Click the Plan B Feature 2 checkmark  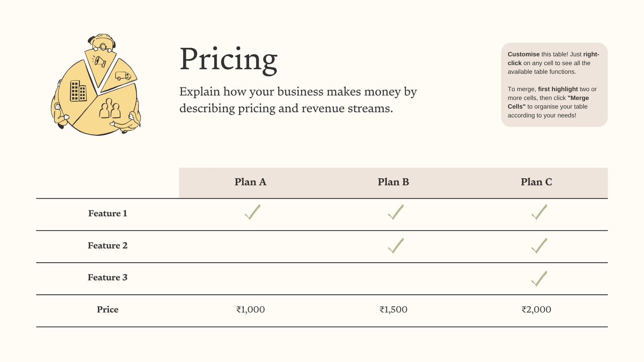pos(396,245)
